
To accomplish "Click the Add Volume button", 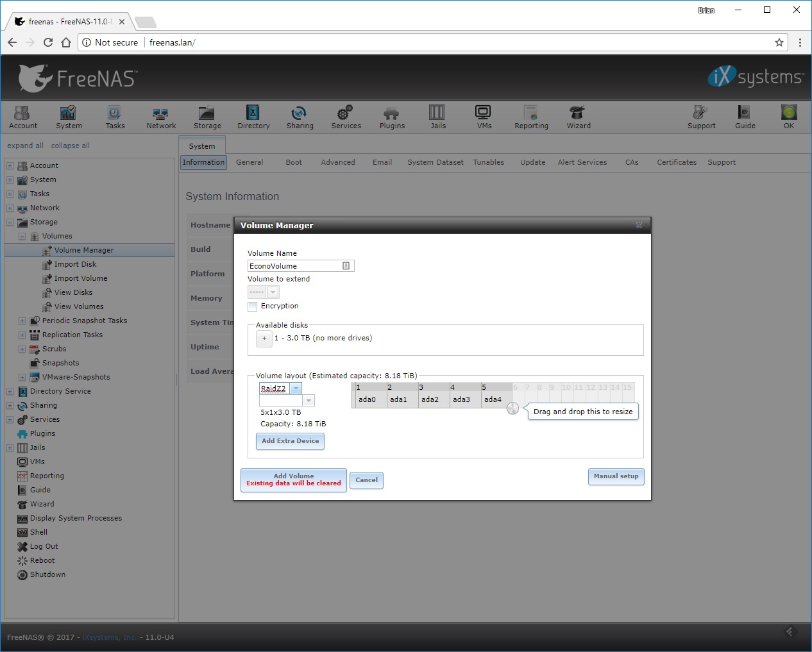I will tap(293, 480).
